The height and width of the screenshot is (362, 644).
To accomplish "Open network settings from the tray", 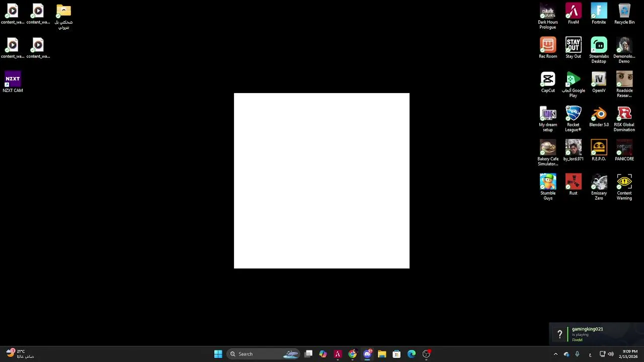I will 602,354.
